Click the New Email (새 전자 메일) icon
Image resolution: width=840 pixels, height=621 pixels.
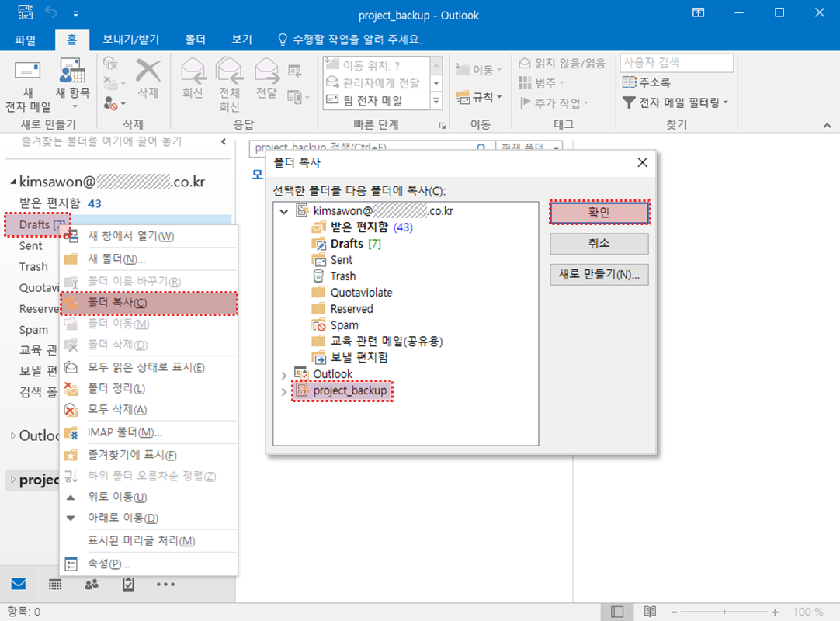(28, 72)
